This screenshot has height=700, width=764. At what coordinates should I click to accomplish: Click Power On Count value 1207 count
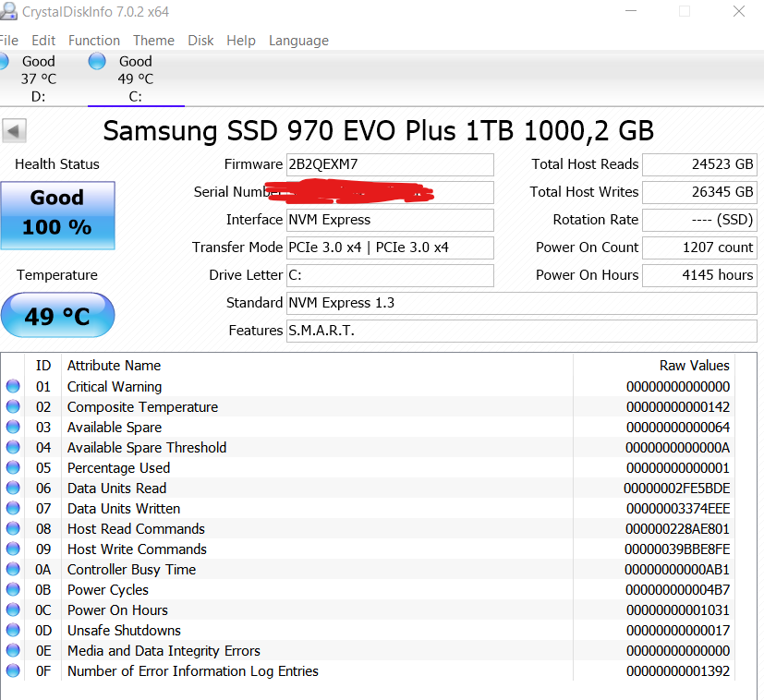(x=699, y=247)
